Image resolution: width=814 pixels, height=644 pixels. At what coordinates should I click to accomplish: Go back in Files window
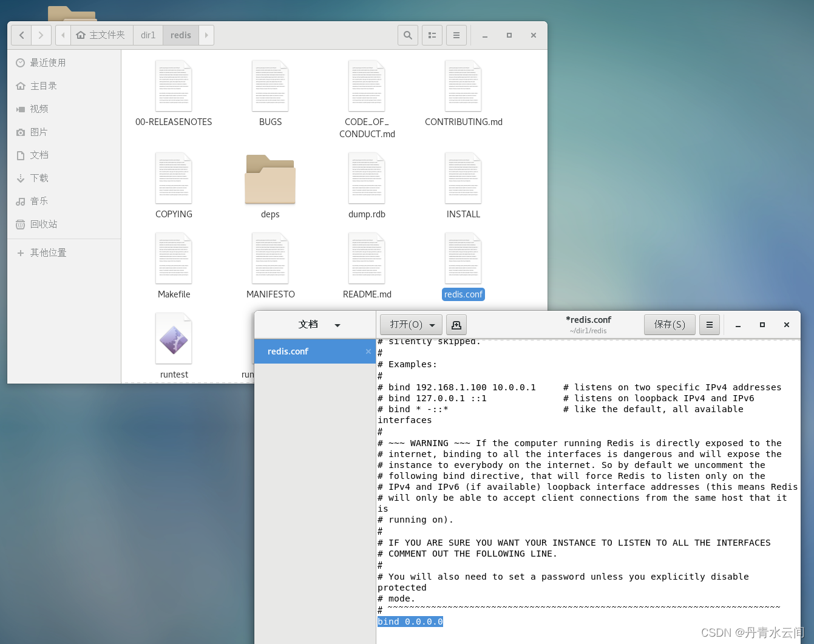pos(22,35)
